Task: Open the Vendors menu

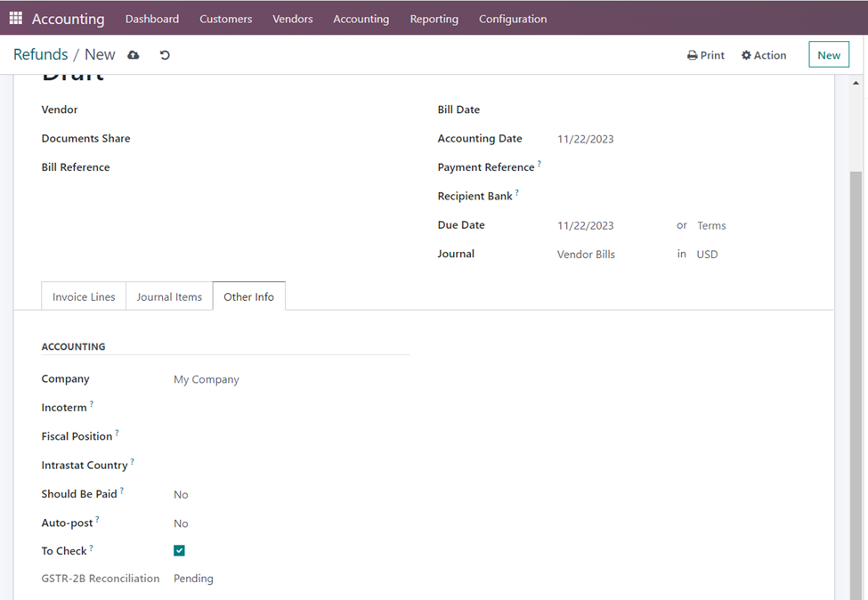Action: [292, 19]
